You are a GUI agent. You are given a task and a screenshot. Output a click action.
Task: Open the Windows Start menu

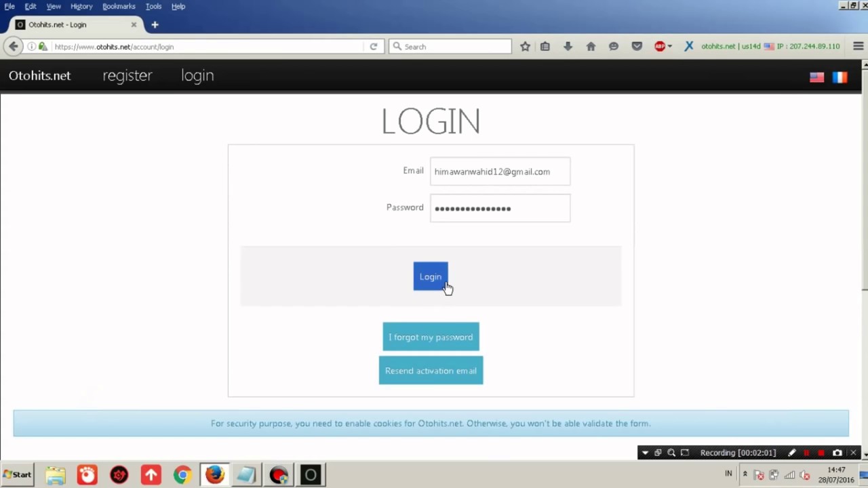18,474
